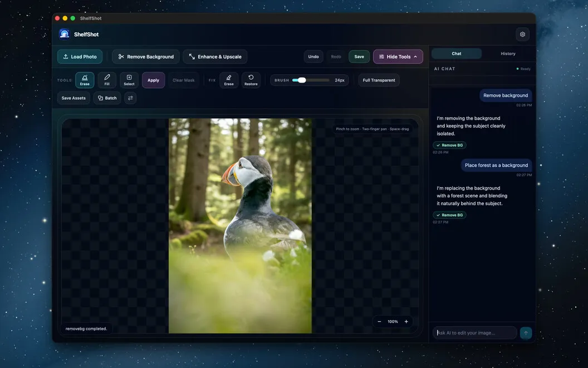Select the Restore tool

(x=251, y=80)
